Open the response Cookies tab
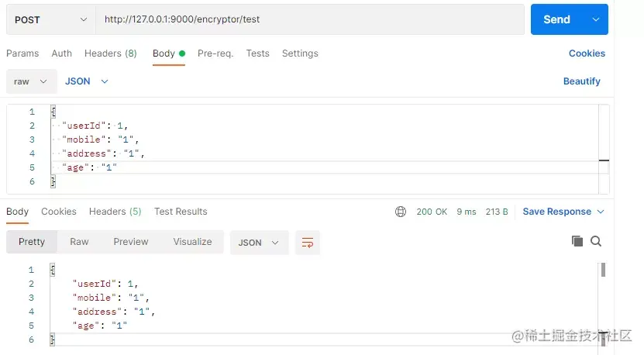644x355 pixels. point(59,212)
